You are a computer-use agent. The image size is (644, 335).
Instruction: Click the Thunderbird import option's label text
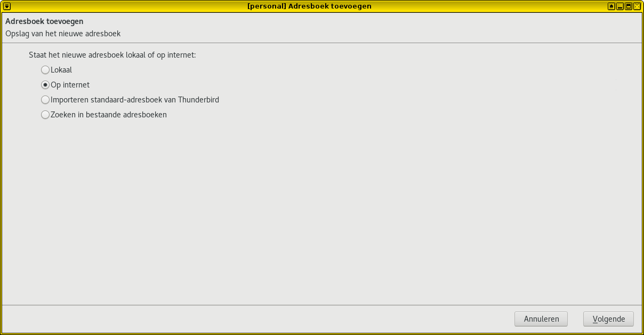135,100
